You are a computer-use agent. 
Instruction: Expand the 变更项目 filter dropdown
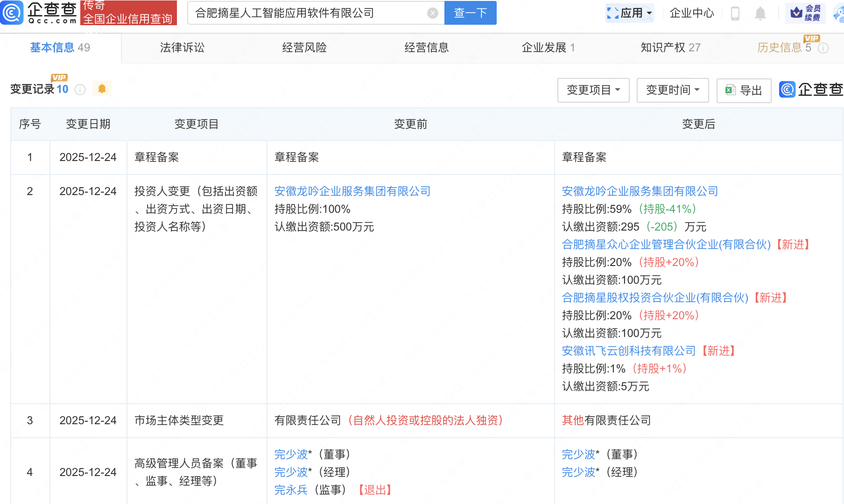coord(593,90)
